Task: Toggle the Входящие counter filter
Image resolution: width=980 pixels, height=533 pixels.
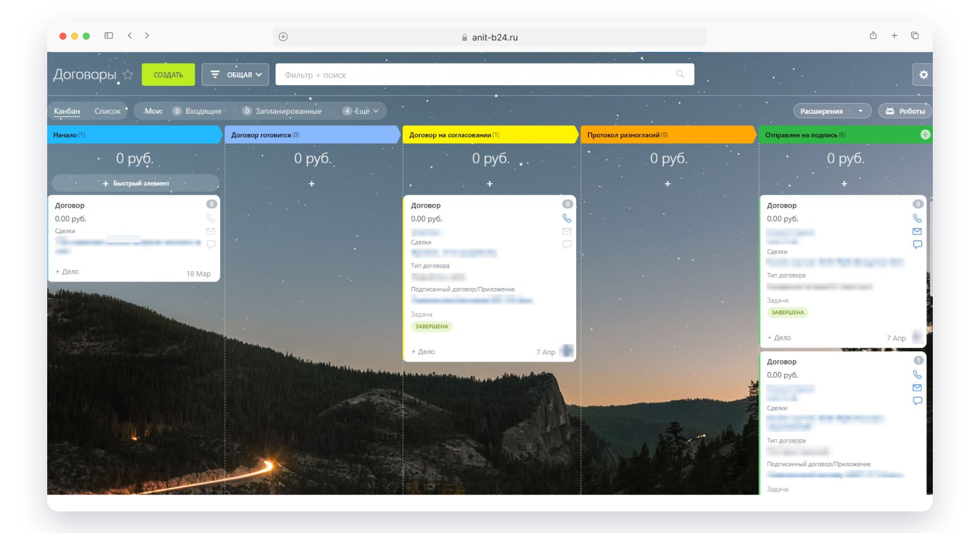Action: (198, 111)
